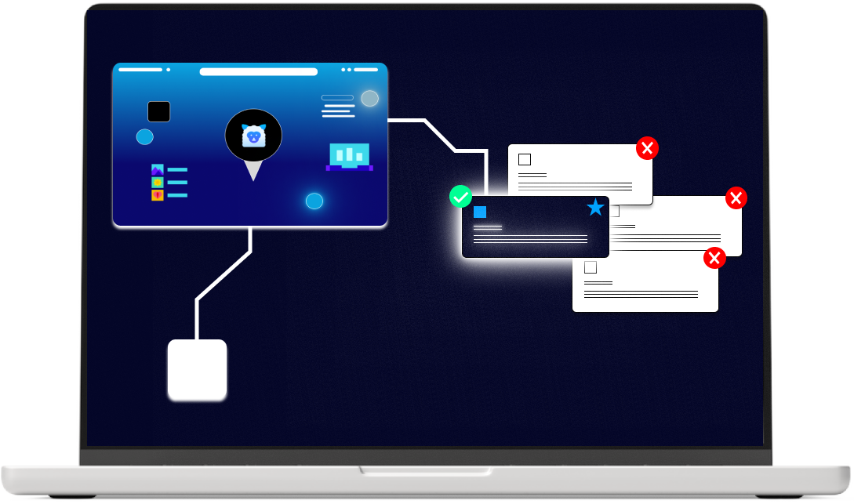The height and width of the screenshot is (504, 854).
Task: Dismiss the middle white card with its red X
Action: click(736, 198)
